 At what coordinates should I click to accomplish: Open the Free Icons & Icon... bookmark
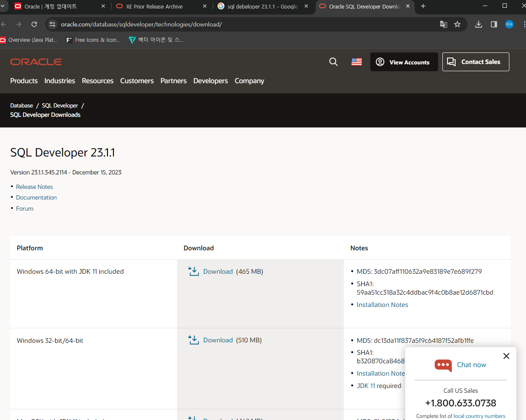(x=93, y=40)
